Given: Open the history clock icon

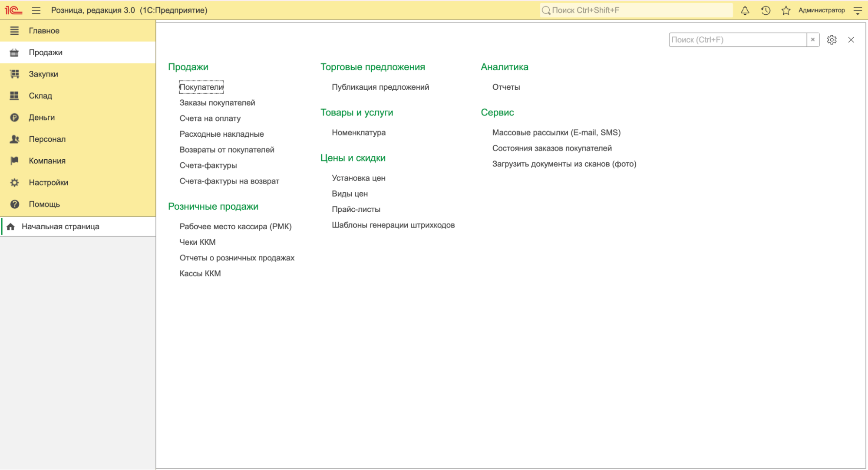Looking at the screenshot, I should (x=766, y=10).
